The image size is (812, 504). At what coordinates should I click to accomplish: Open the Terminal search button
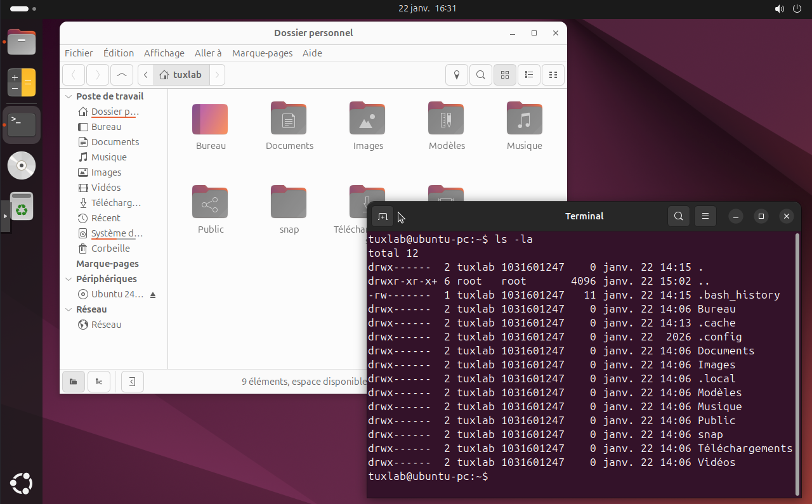coord(679,216)
